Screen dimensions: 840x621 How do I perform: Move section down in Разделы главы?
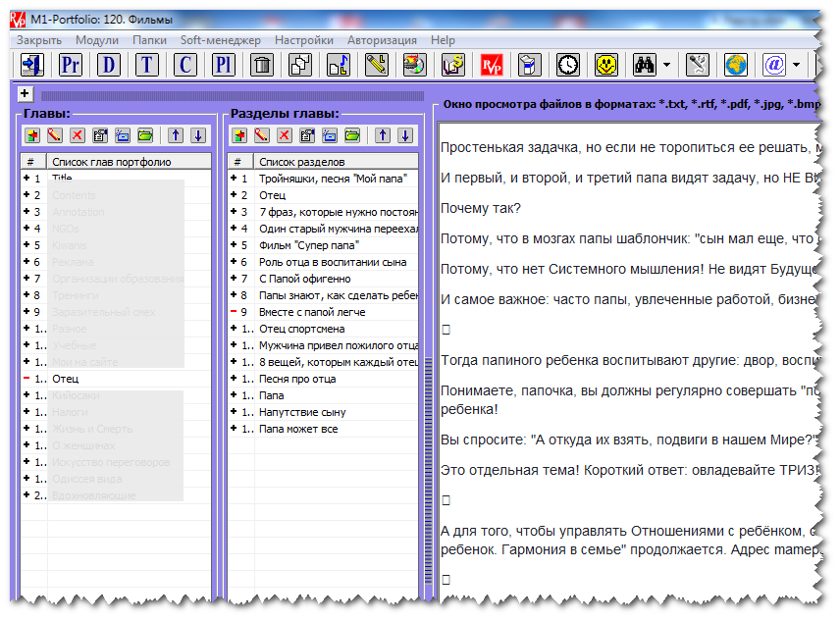pyautogui.click(x=405, y=135)
